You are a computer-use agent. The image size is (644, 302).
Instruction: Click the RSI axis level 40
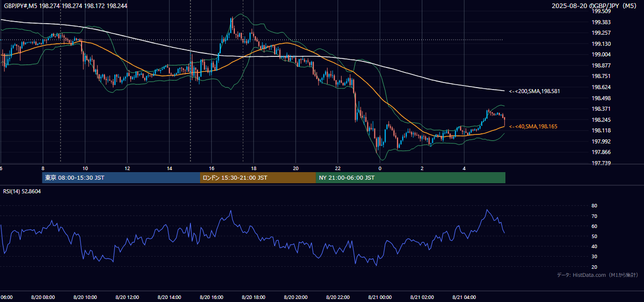[595, 246]
